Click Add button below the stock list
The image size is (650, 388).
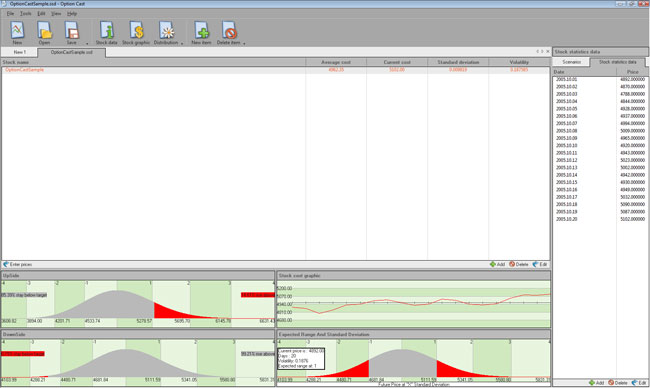(497, 264)
